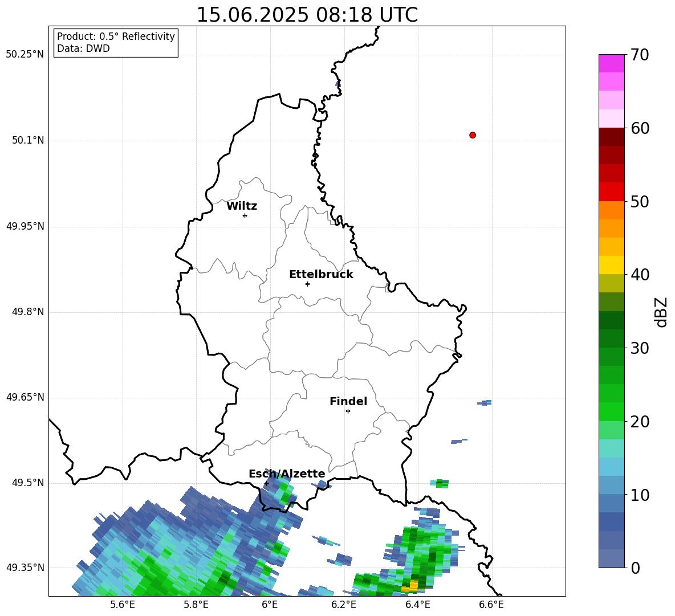
Task: Click the 70 colorbar tick label
Action: tap(640, 55)
